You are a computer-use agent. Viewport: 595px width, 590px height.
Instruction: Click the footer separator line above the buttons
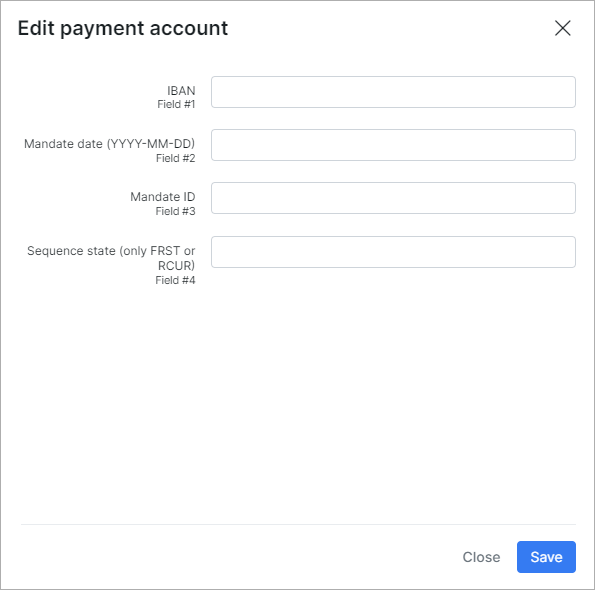298,525
